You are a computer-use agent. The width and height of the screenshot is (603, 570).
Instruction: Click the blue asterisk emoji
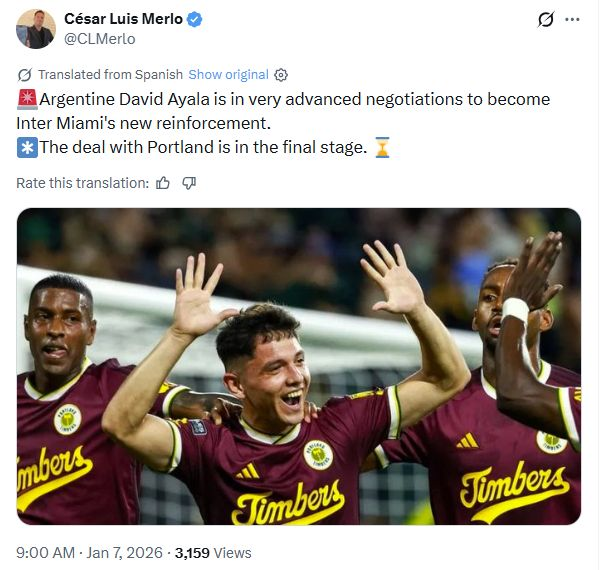pos(27,147)
